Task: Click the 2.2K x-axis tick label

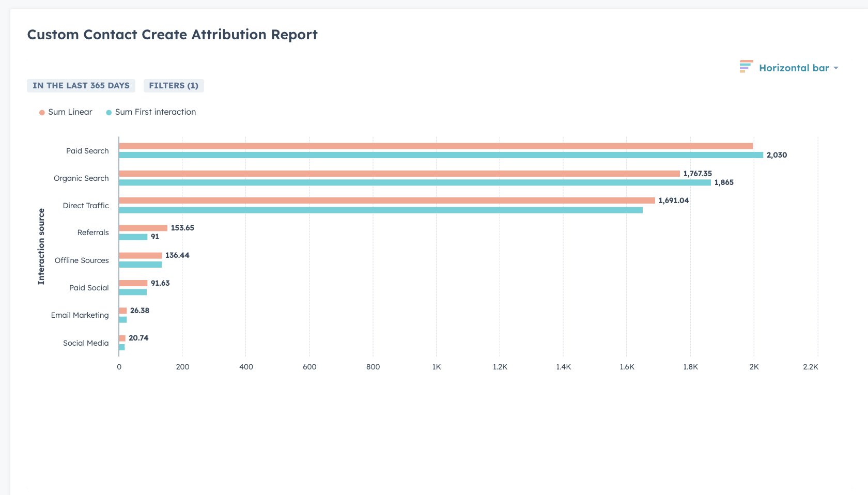Action: [x=811, y=367]
